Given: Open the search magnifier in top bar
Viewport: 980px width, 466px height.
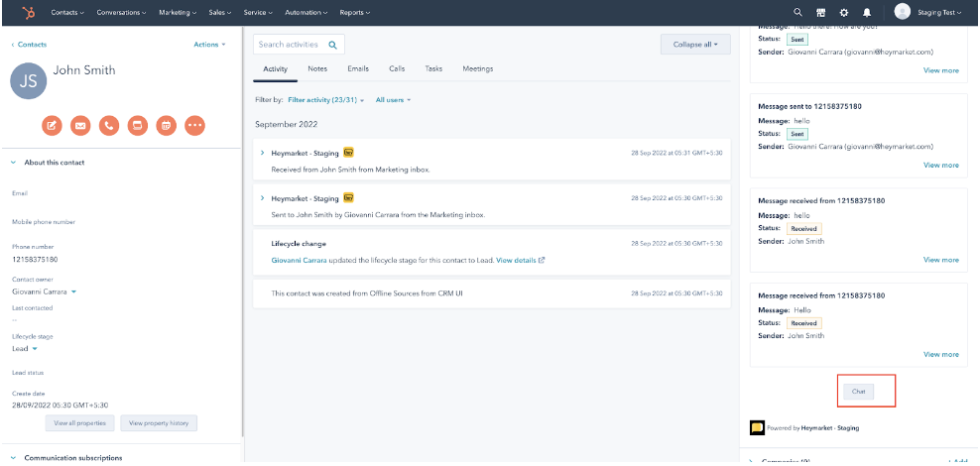Looking at the screenshot, I should tap(797, 13).
